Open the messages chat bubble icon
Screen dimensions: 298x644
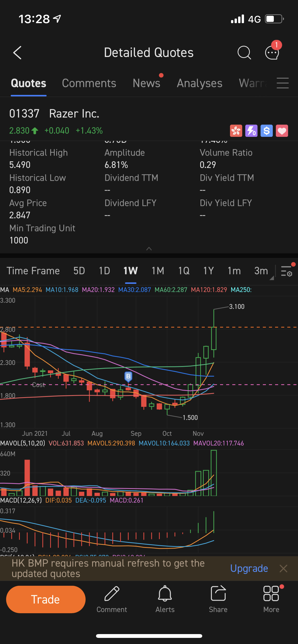[272, 53]
